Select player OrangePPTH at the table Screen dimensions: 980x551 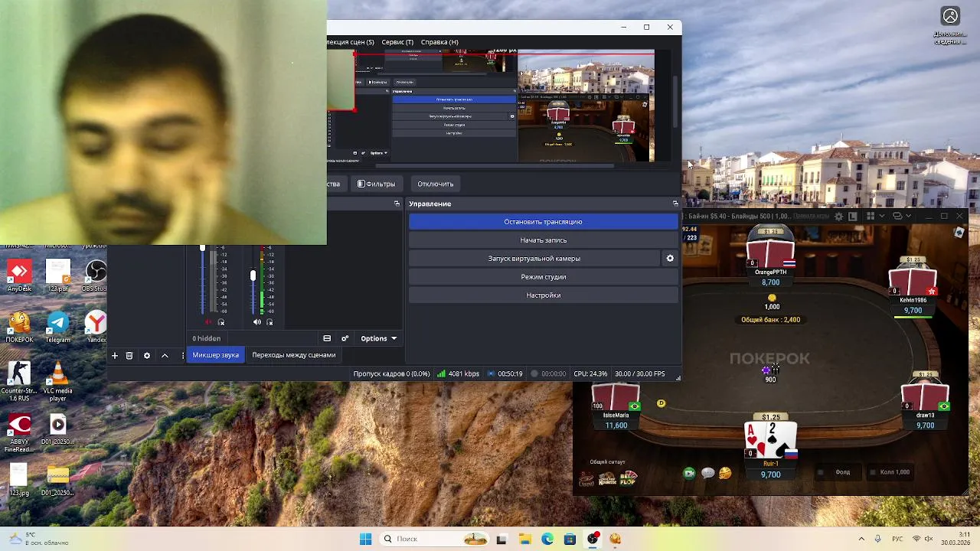770,256
